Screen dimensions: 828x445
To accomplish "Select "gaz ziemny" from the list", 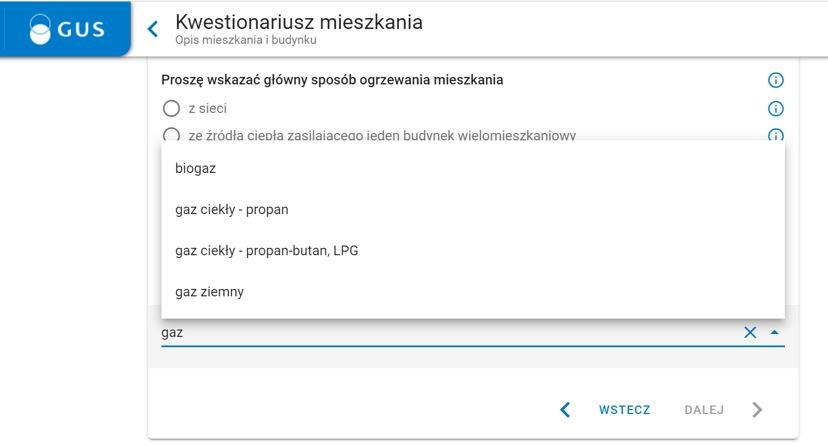I will [x=209, y=292].
